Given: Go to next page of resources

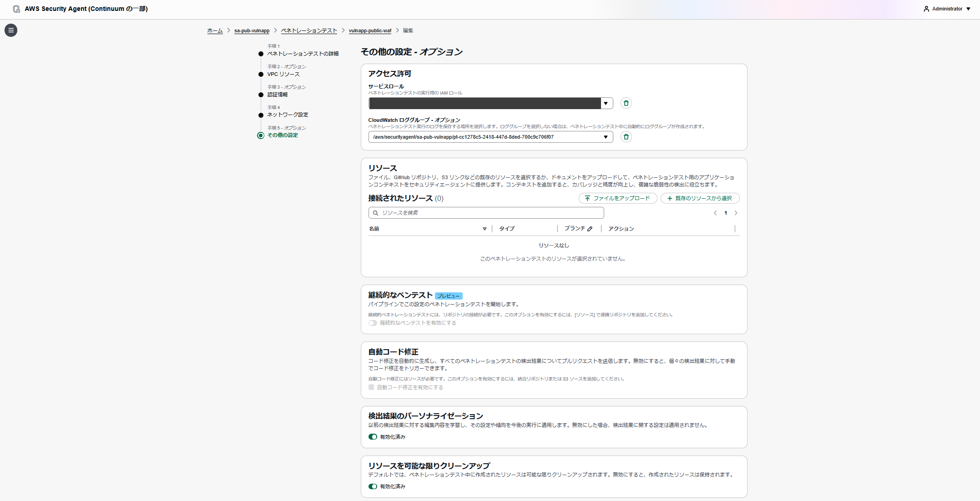Looking at the screenshot, I should click(x=736, y=213).
